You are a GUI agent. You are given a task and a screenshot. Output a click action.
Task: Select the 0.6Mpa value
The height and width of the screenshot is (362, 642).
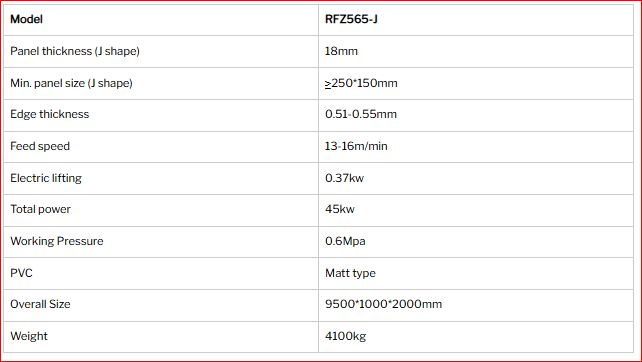(x=345, y=241)
